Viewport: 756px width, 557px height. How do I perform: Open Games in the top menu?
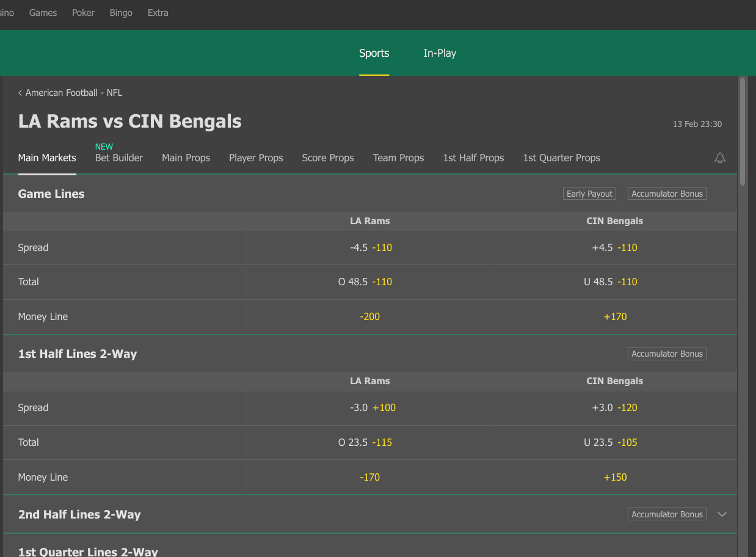click(43, 13)
